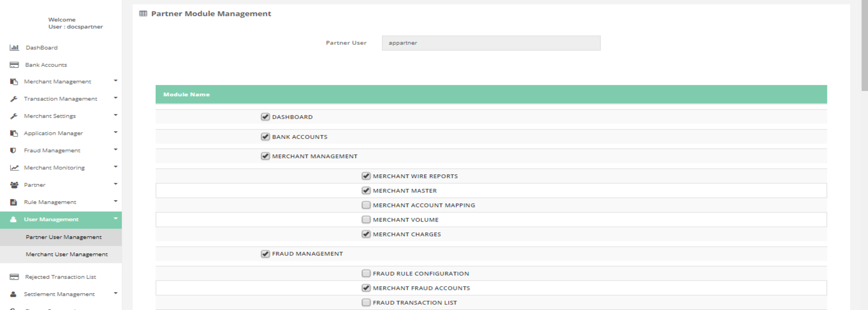Uncheck the DASHBOARD module checkbox
The image size is (868, 310).
(265, 117)
